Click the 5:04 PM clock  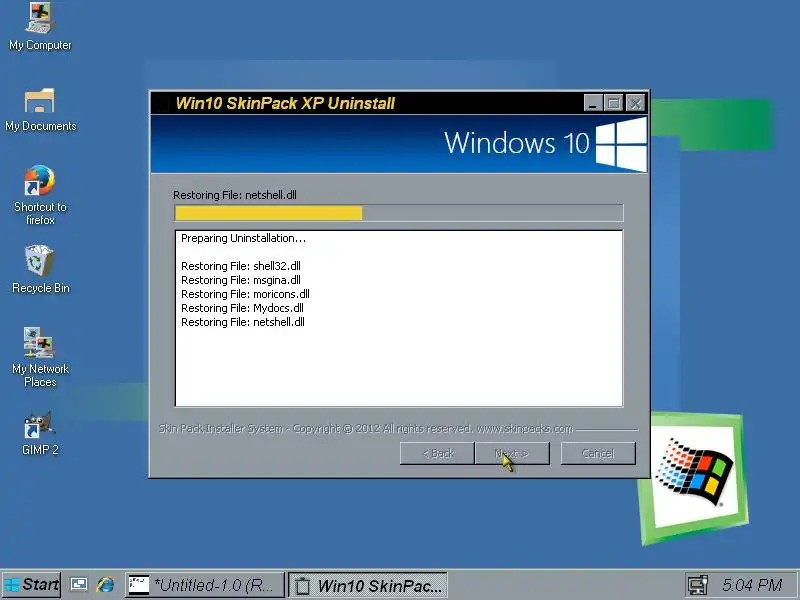[752, 585]
